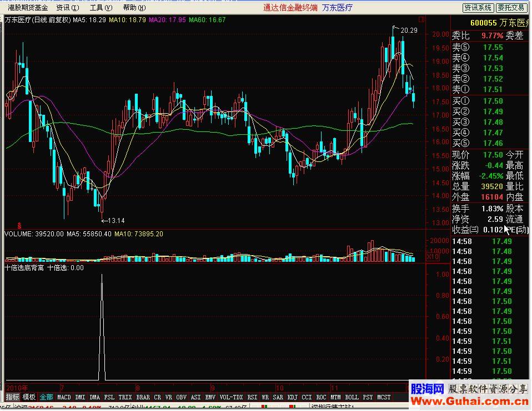Switch to the 指标 tab

(x=12, y=397)
